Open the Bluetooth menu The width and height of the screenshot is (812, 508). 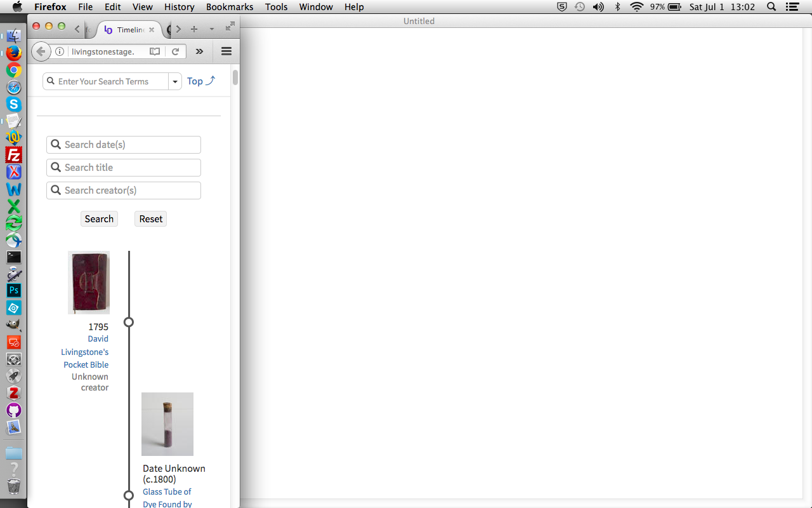click(x=618, y=7)
